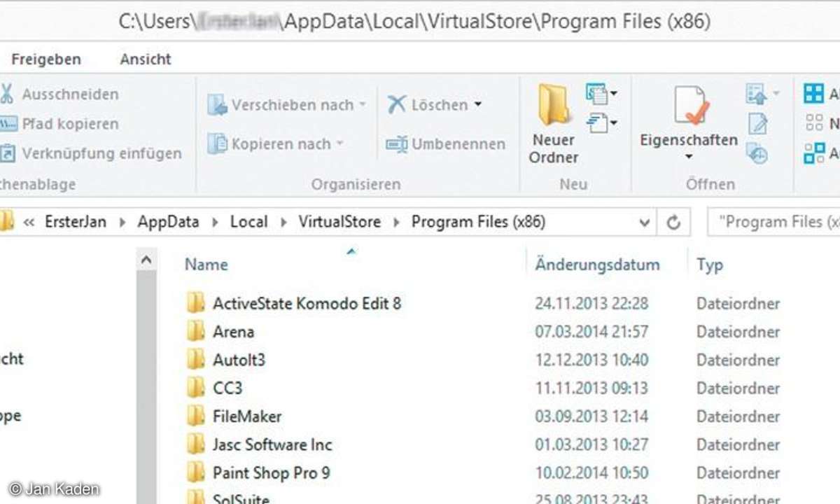
Task: Click the folder icon next to Jasc Software Inc
Action: tap(195, 444)
